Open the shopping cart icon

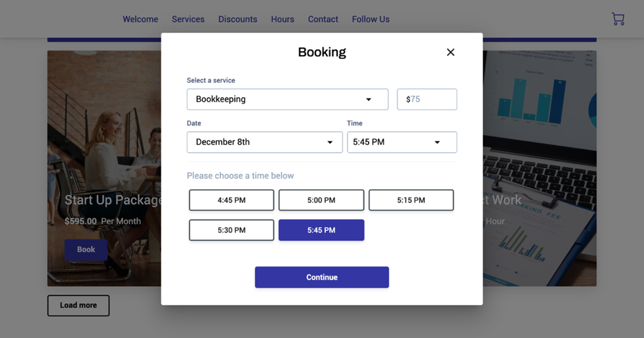(x=618, y=19)
